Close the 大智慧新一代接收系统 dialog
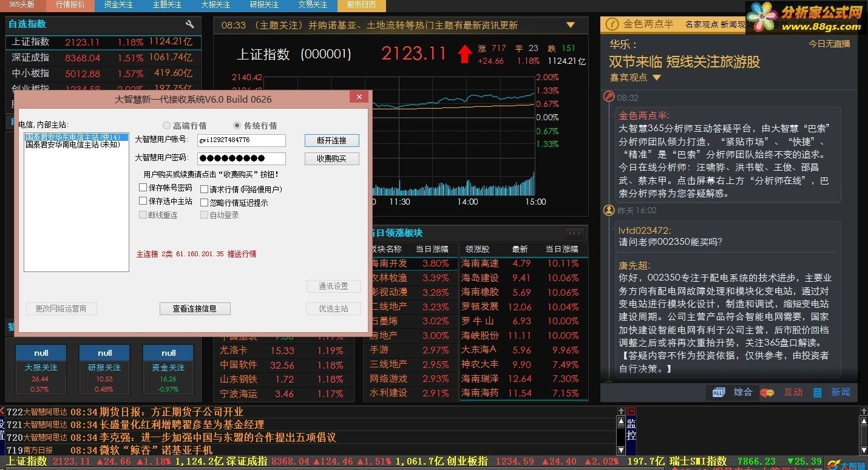The height and width of the screenshot is (470, 868). (359, 97)
